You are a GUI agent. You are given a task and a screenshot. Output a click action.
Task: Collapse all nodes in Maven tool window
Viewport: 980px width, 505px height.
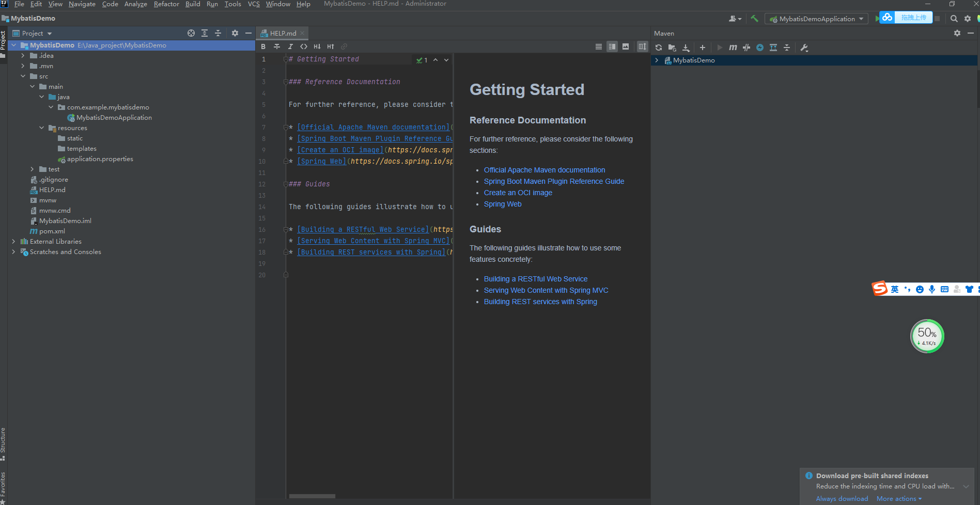click(787, 48)
